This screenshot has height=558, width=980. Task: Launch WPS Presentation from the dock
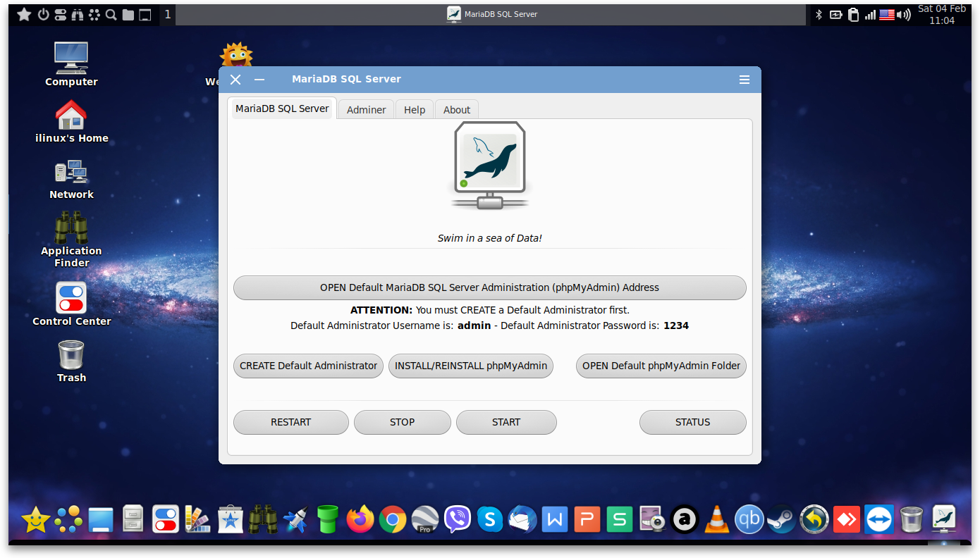(x=587, y=520)
